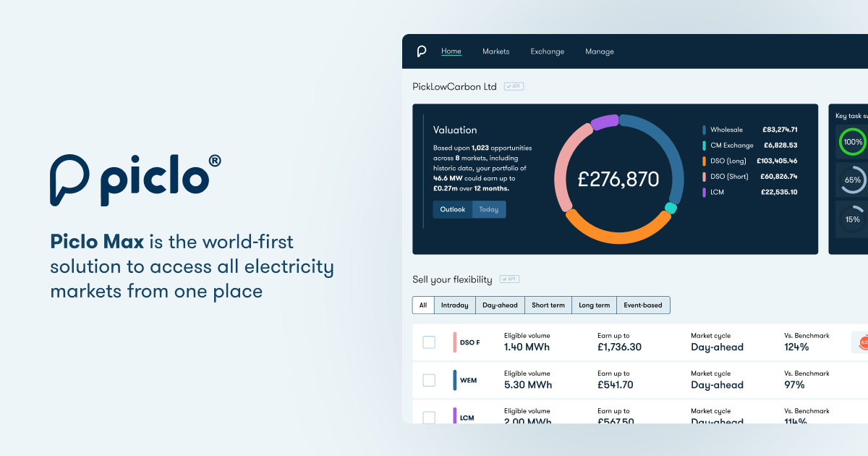Click the API badge beside PickLowCarbon Ltd

(514, 85)
